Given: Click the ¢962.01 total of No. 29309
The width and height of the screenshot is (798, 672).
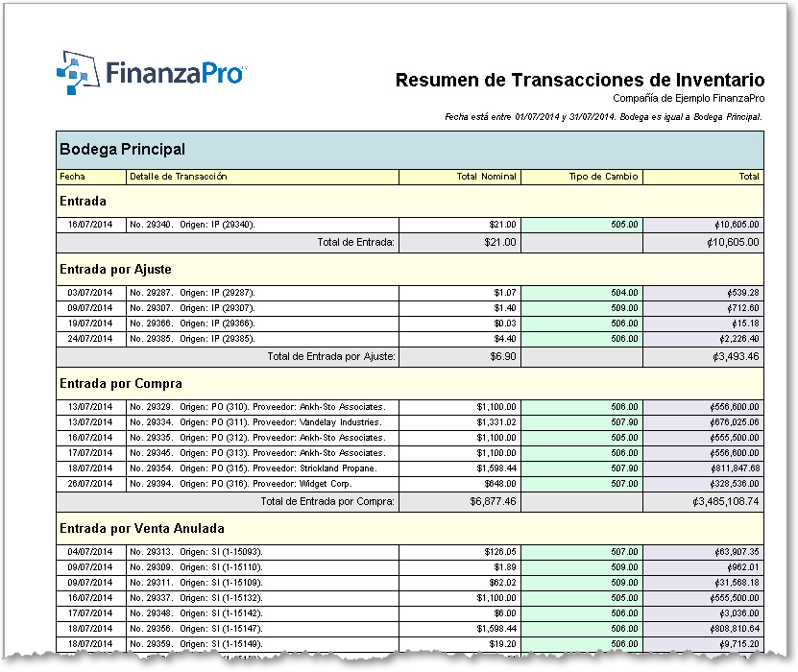Looking at the screenshot, I should (743, 567).
